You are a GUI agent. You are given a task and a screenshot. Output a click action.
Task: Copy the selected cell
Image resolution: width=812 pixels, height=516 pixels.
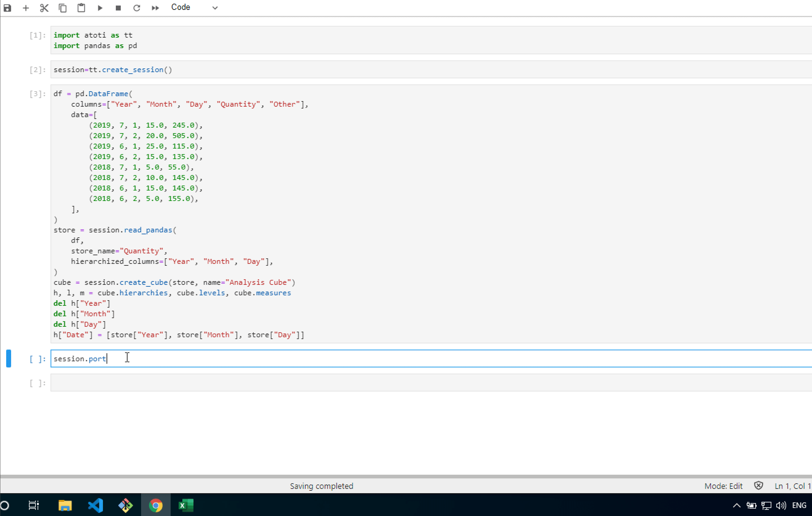[x=63, y=8]
